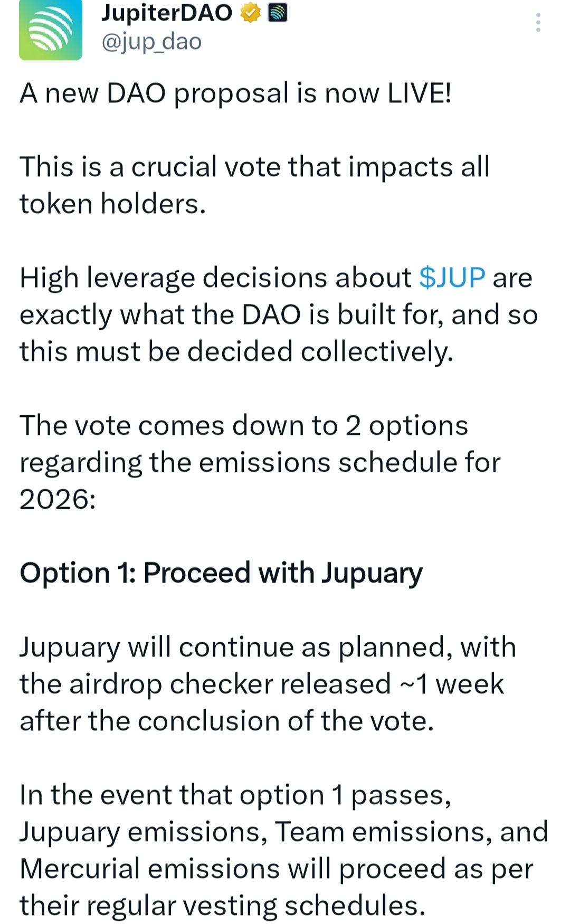Click the 'Mercurial emissions will proceed as per' line
The width and height of the screenshot is (570, 924).
click(276, 869)
